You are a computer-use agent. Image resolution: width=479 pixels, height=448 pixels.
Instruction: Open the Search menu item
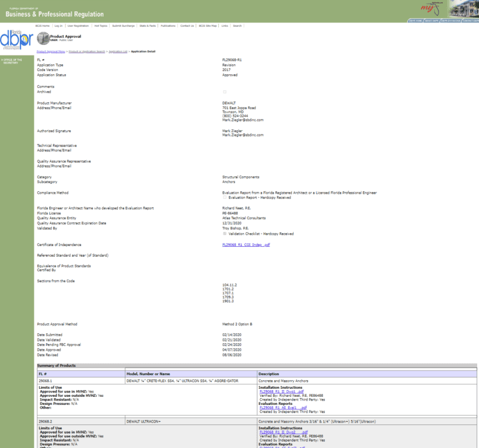pos(238,26)
